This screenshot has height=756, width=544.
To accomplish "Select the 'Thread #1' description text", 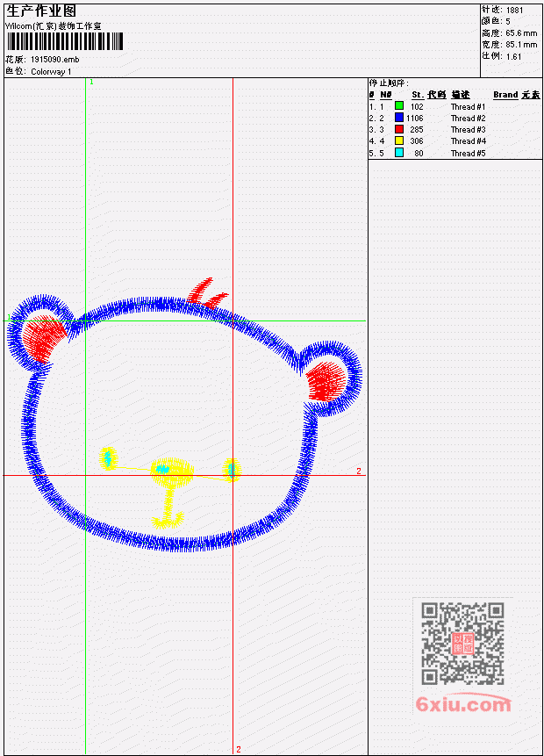I will (x=468, y=106).
